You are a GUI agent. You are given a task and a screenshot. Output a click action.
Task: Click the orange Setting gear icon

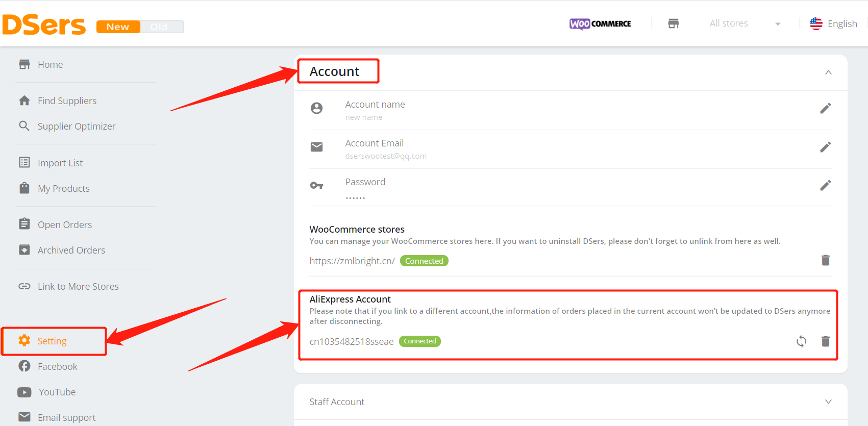(x=24, y=340)
